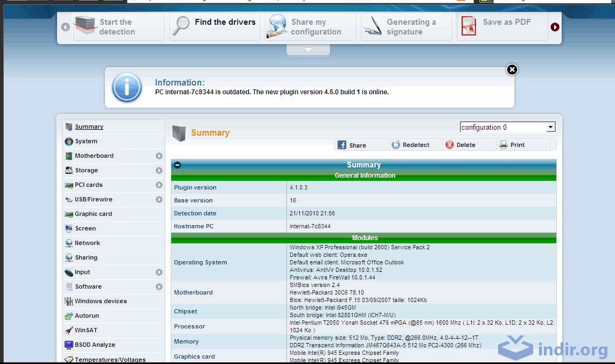Image resolution: width=615 pixels, height=364 pixels.
Task: Click the Delete button label
Action: pyautogui.click(x=466, y=145)
